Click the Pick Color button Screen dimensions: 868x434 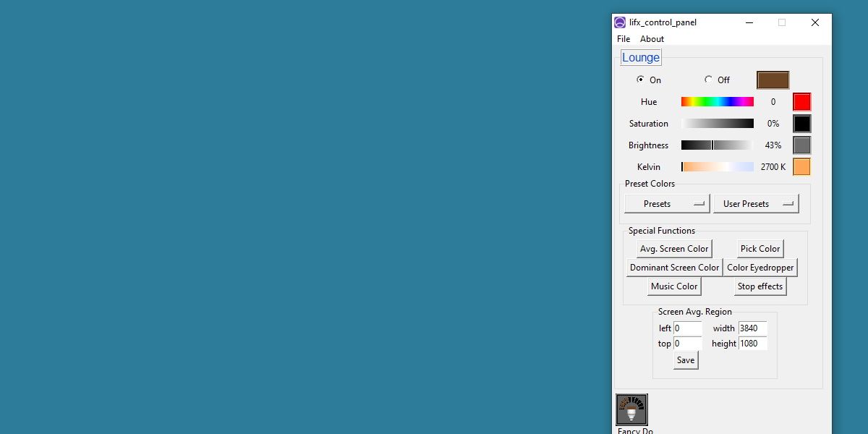760,249
